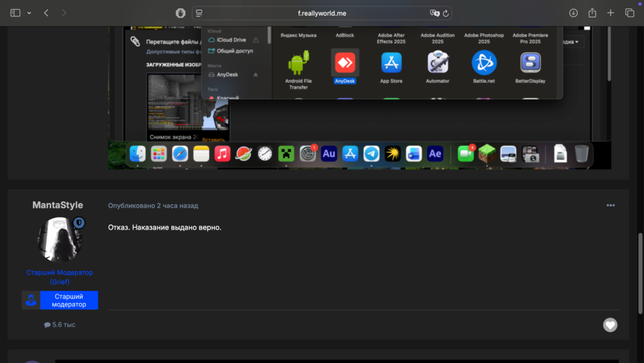This screenshot has height=363, width=644.
Task: Click Общий доступ in the screenshot's sidebar
Action: pos(234,51)
